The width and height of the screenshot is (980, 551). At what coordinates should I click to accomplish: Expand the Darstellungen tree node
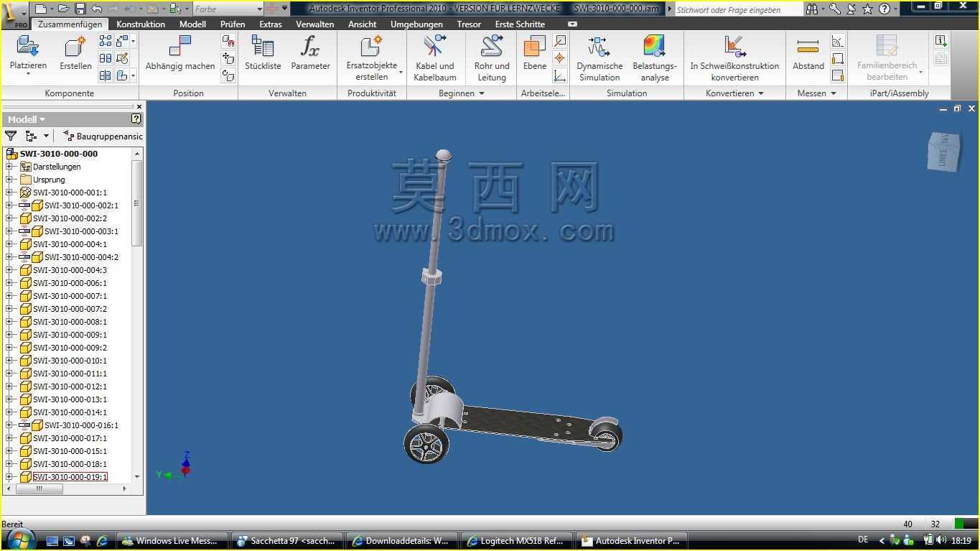click(x=9, y=167)
